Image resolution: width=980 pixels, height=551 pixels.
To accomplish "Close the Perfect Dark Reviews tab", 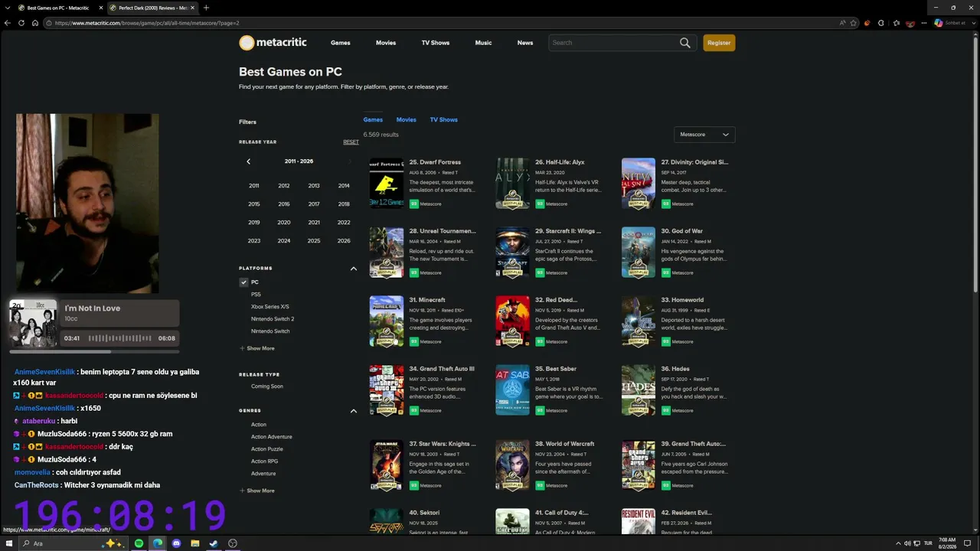I will (x=192, y=8).
